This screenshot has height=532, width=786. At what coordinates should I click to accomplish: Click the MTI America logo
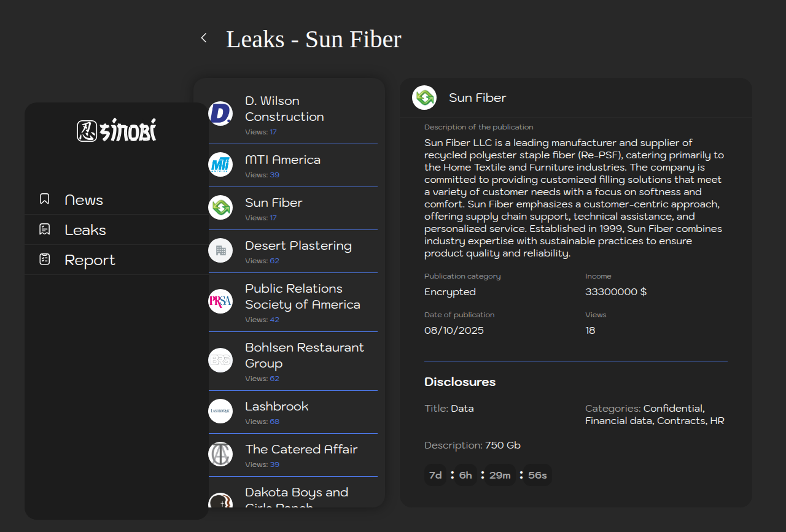220,164
